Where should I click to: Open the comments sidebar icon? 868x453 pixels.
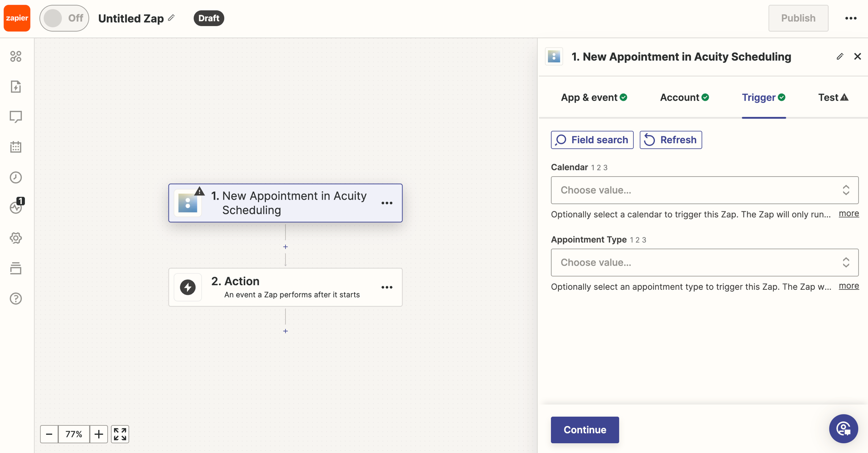pos(16,117)
